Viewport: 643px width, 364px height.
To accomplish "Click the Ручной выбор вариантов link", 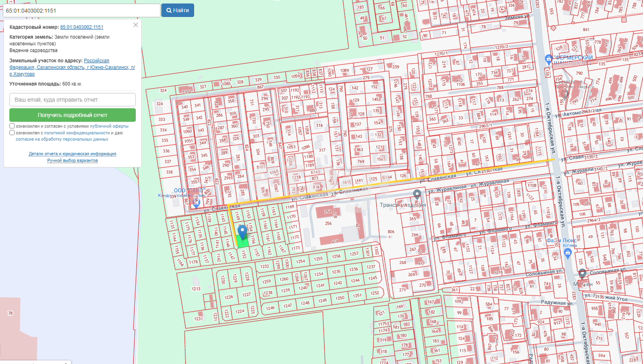I will point(73,160).
